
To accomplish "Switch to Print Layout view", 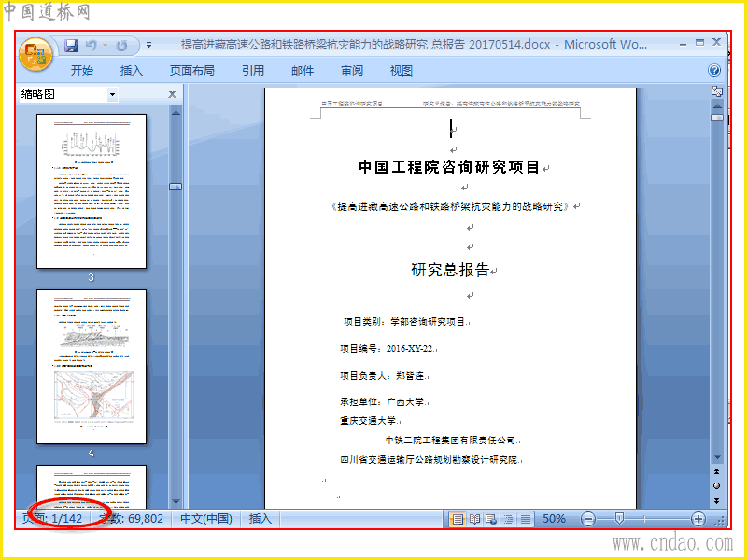I will coord(458,519).
